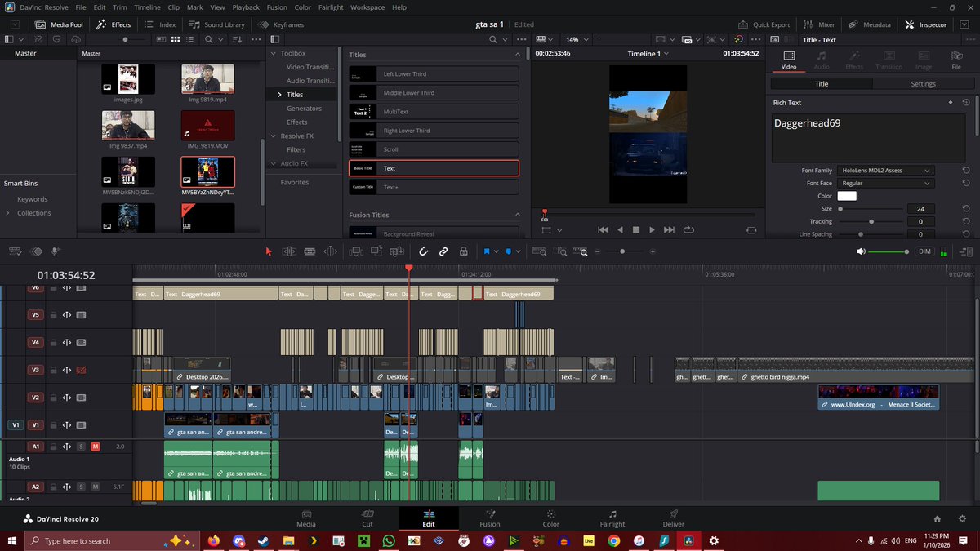This screenshot has height=551, width=980.
Task: Open the Playback menu
Action: click(x=246, y=7)
